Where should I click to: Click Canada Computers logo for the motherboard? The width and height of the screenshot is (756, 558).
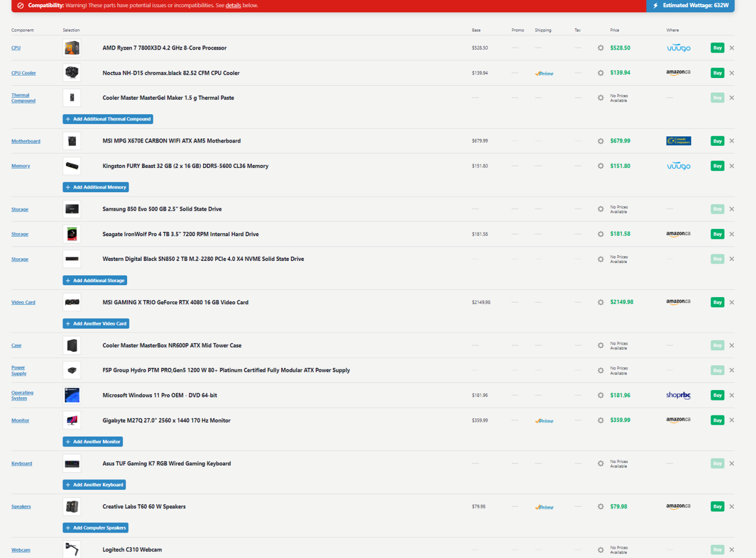[x=678, y=141]
